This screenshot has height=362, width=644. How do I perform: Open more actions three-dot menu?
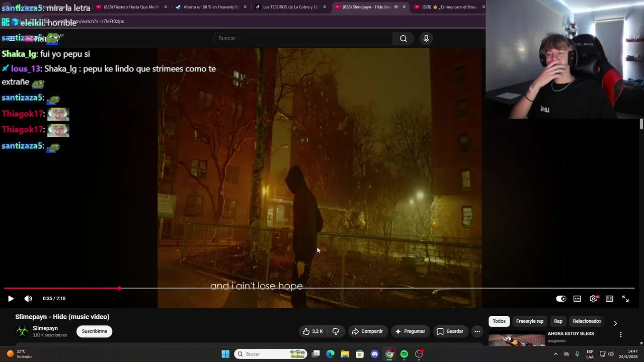(x=477, y=331)
